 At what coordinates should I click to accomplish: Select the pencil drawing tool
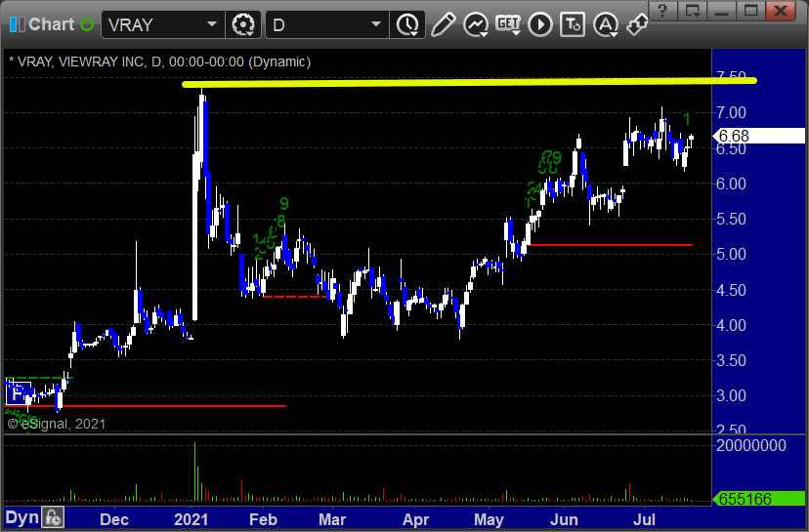[x=444, y=24]
